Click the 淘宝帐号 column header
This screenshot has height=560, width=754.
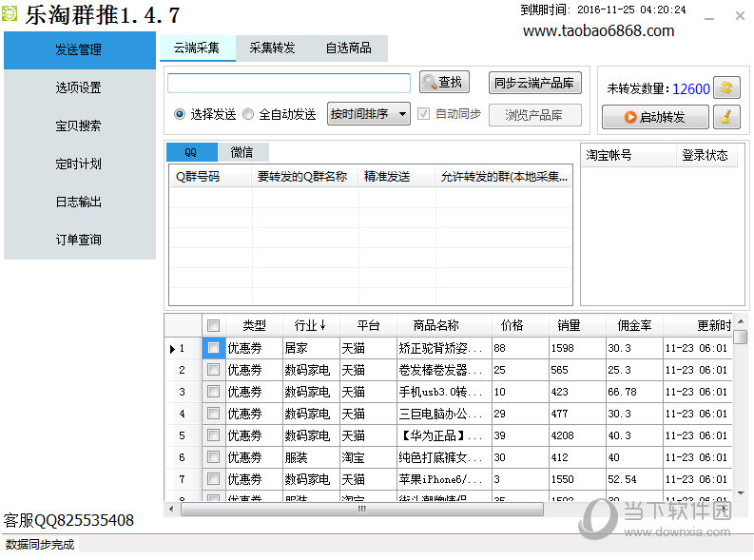pyautogui.click(x=628, y=155)
